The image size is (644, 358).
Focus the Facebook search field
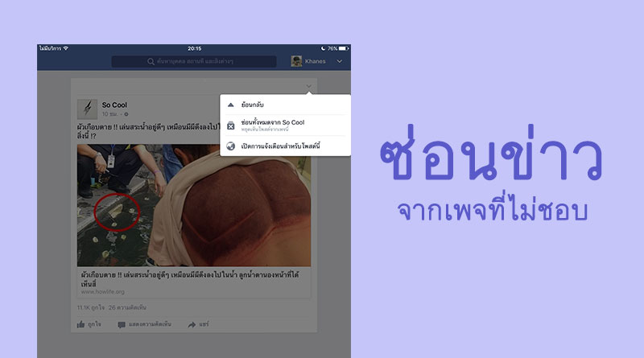[x=194, y=62]
